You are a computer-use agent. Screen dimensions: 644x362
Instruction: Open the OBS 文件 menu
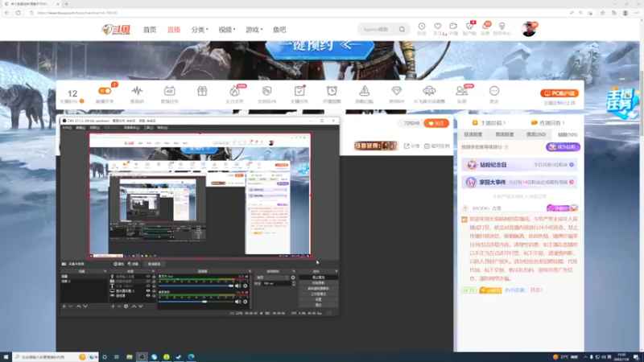(x=67, y=128)
